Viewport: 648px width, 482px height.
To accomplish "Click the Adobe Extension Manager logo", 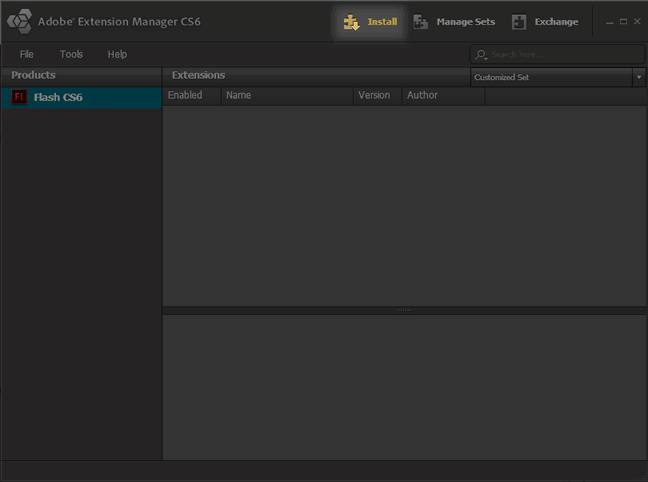I will pyautogui.click(x=19, y=21).
